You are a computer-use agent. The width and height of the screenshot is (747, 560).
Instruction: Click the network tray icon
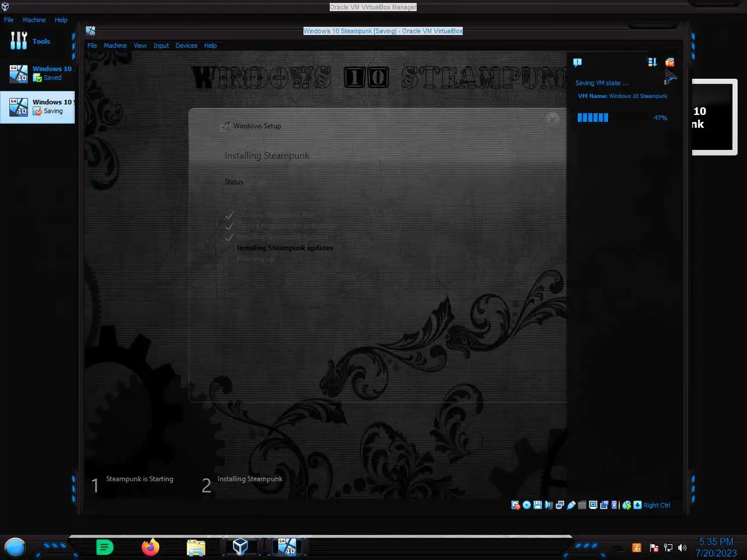(668, 548)
